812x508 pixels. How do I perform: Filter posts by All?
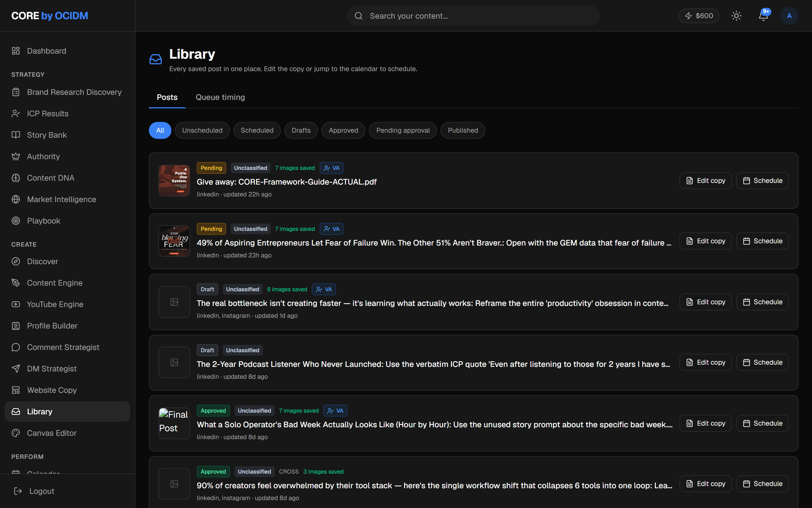pyautogui.click(x=160, y=130)
